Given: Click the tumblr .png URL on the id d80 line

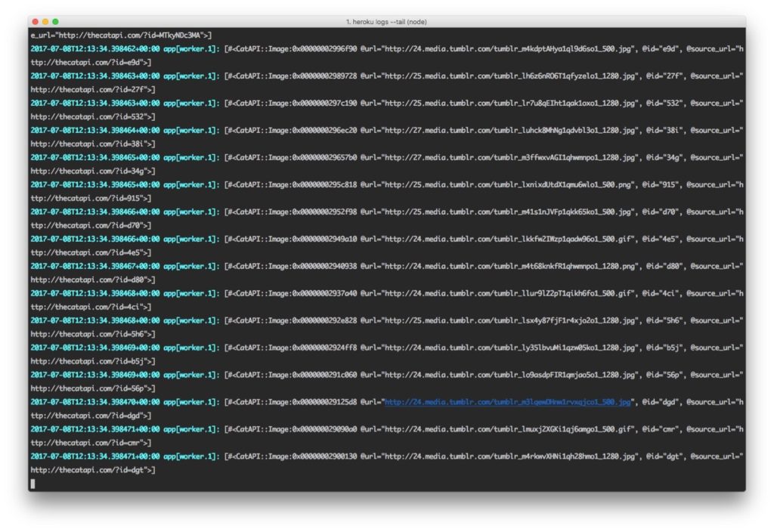Looking at the screenshot, I should click(x=509, y=266).
